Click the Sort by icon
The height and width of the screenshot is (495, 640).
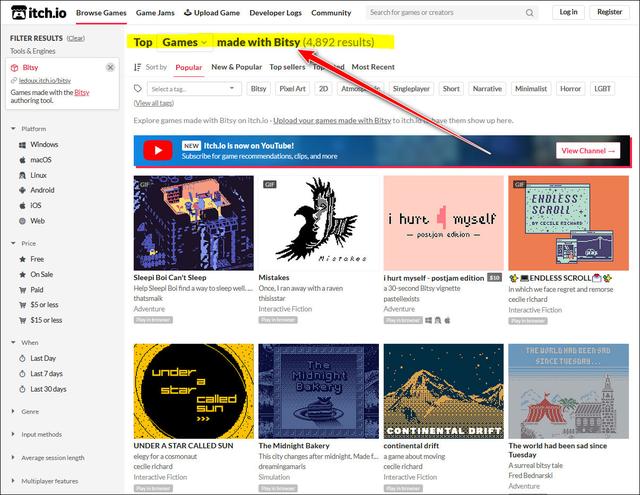click(x=138, y=67)
